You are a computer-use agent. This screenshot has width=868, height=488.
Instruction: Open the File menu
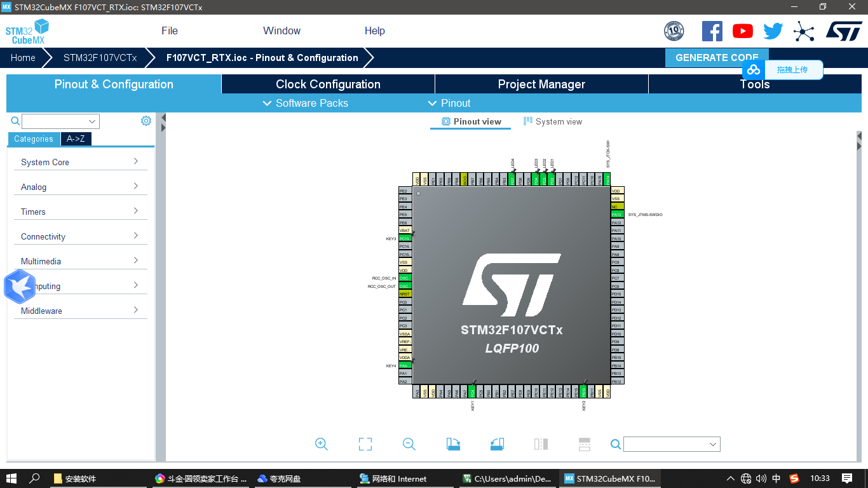pyautogui.click(x=170, y=30)
